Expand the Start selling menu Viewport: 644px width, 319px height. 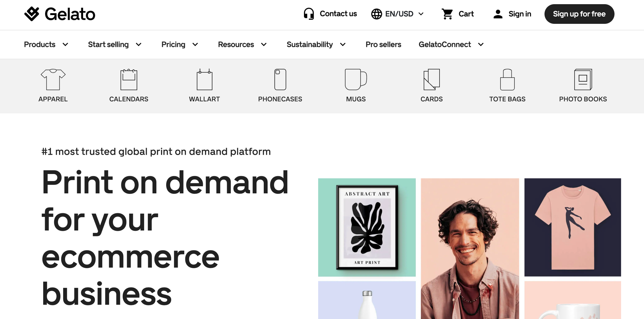pyautogui.click(x=115, y=44)
